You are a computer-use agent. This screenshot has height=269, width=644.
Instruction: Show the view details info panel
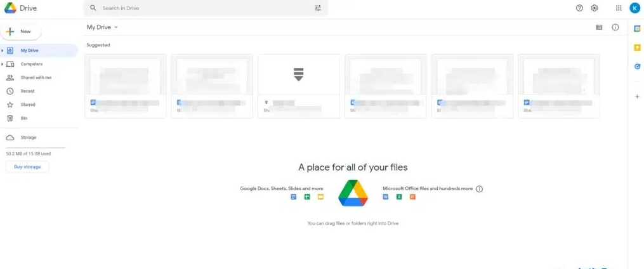coord(615,27)
